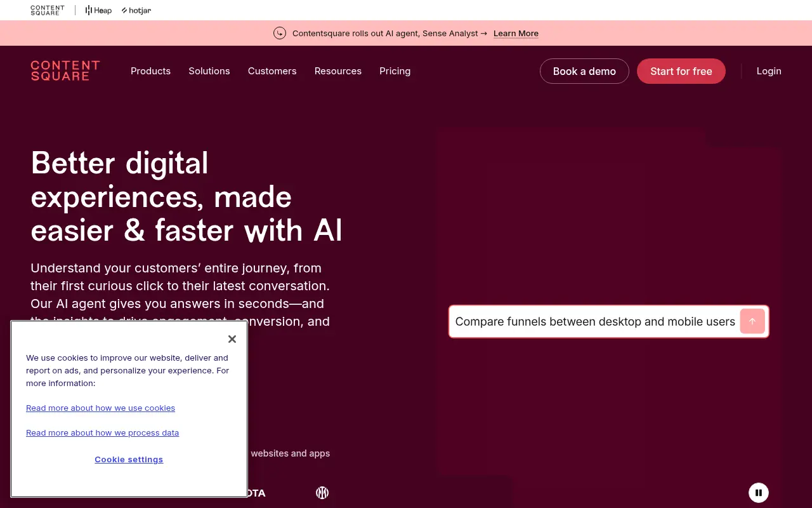Click the Login link
The height and width of the screenshot is (508, 812).
point(768,71)
